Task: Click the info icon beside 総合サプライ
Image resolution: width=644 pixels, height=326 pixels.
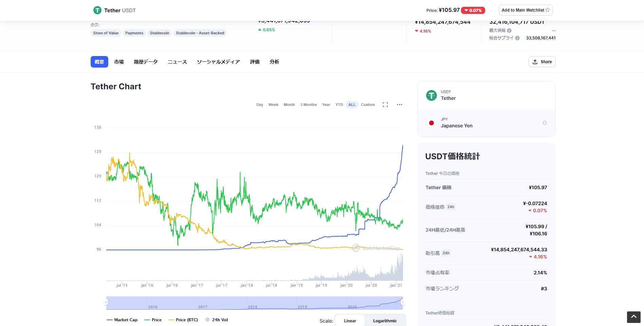Action: (x=517, y=38)
